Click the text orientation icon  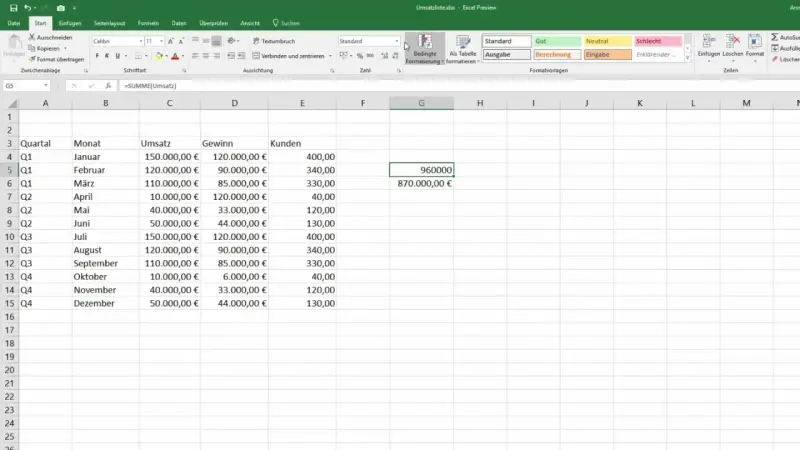pos(232,41)
